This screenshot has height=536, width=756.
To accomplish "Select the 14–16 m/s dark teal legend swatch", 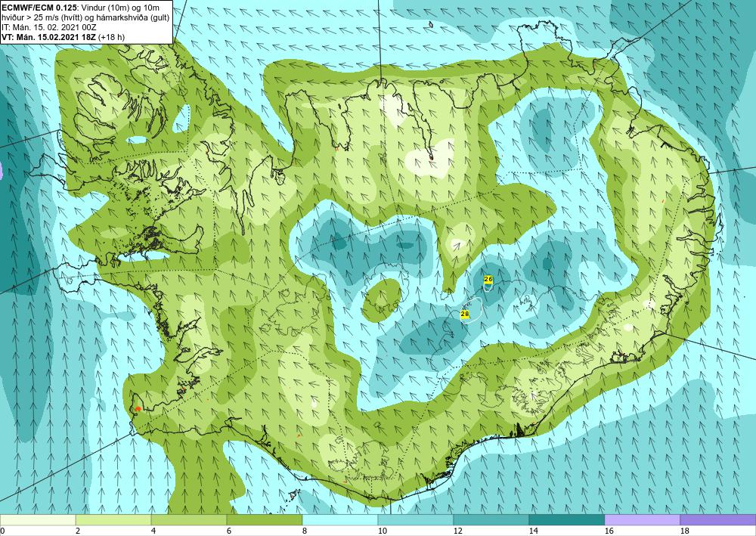I will click(566, 519).
